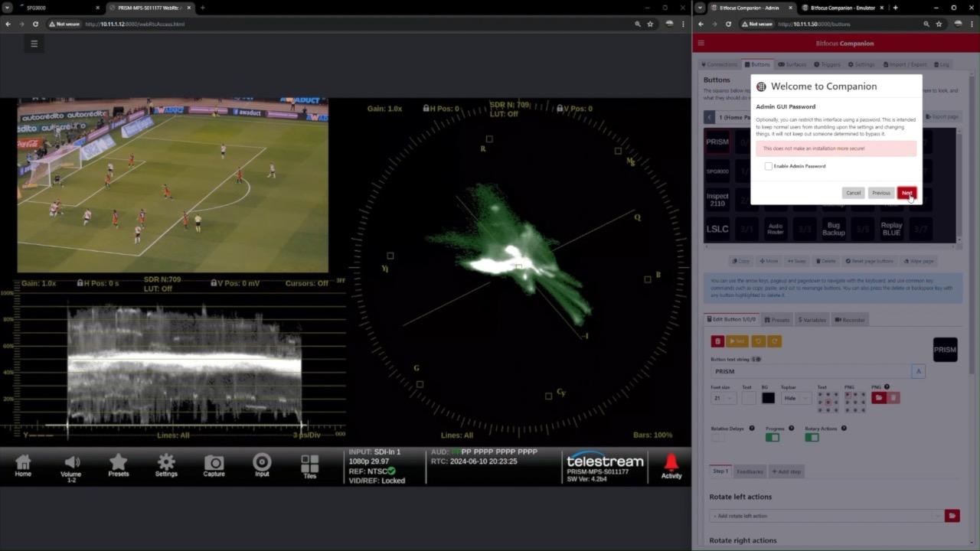Viewport: 980px width, 551px height.
Task: Open the star Presets icon in PRISM
Action: click(x=118, y=466)
